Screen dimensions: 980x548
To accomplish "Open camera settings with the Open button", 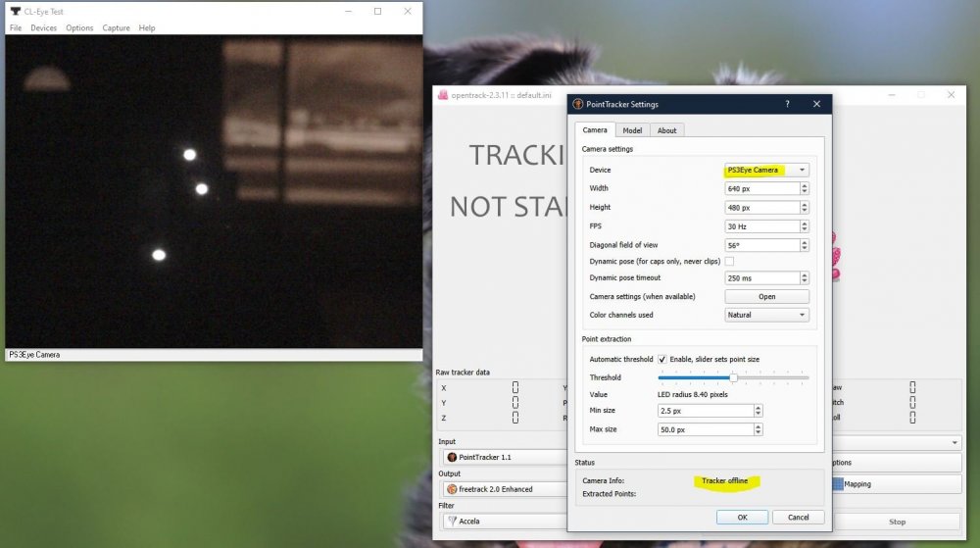I will tap(767, 297).
